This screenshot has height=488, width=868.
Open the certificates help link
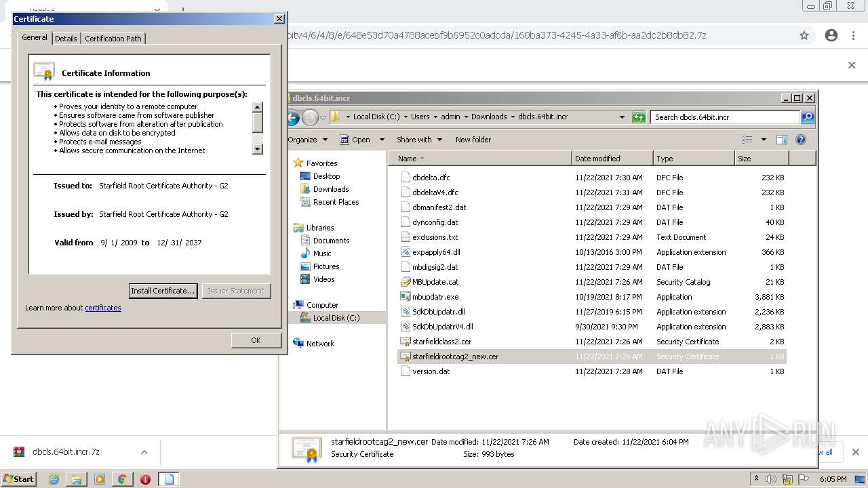(x=103, y=308)
